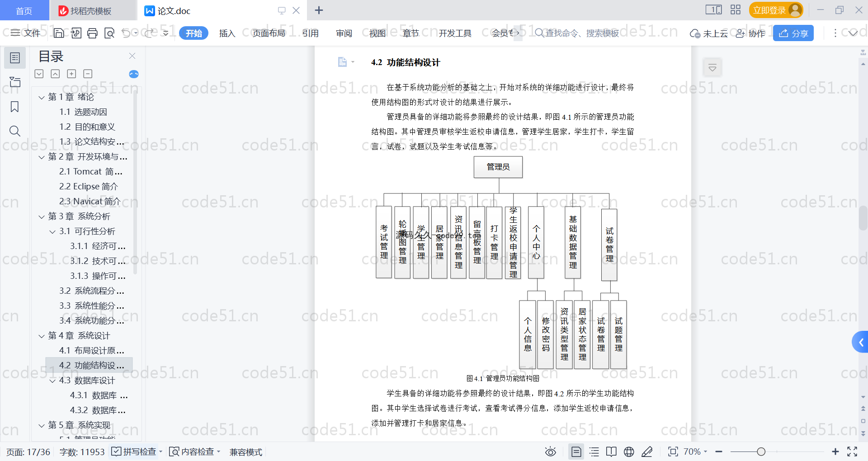Switch to web layout view icon
The image size is (868, 461).
(x=629, y=452)
